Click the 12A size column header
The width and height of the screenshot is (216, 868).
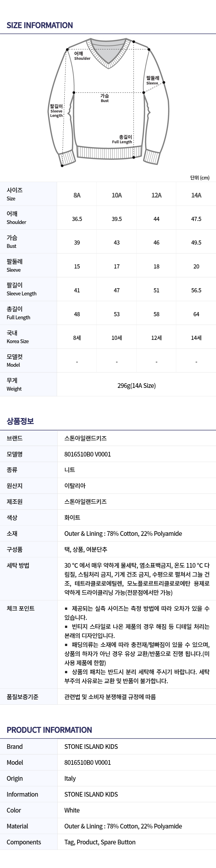[x=157, y=195]
